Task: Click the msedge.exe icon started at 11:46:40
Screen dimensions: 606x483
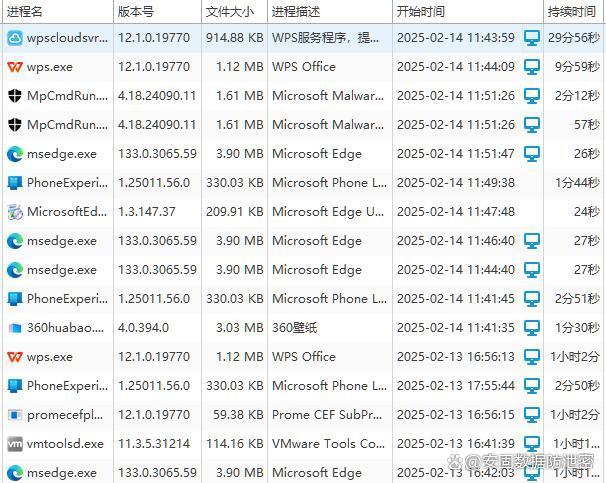Action: [15, 241]
